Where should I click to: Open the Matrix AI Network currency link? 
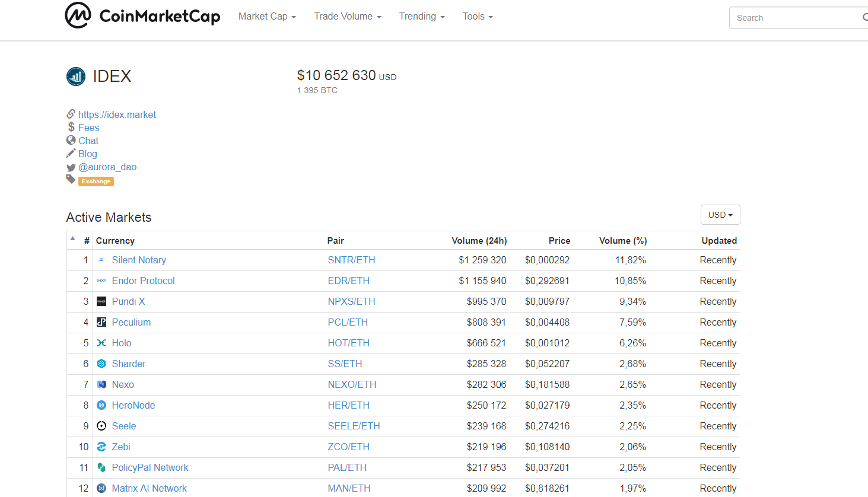pos(150,488)
